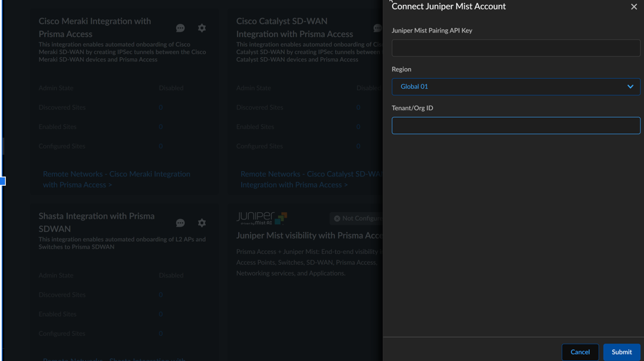644x361 pixels.
Task: Click into the Tenant/Org ID input field
Action: 516,126
